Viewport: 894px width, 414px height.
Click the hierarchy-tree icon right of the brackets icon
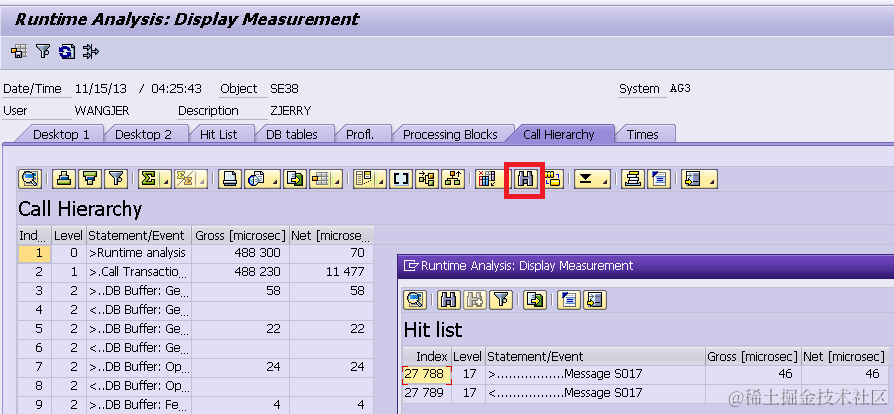click(428, 179)
